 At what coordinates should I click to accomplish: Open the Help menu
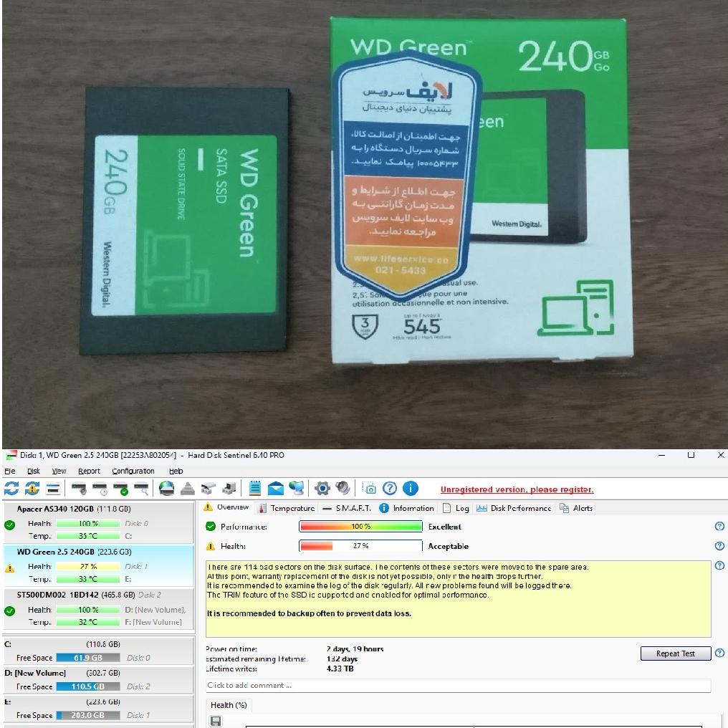176,471
